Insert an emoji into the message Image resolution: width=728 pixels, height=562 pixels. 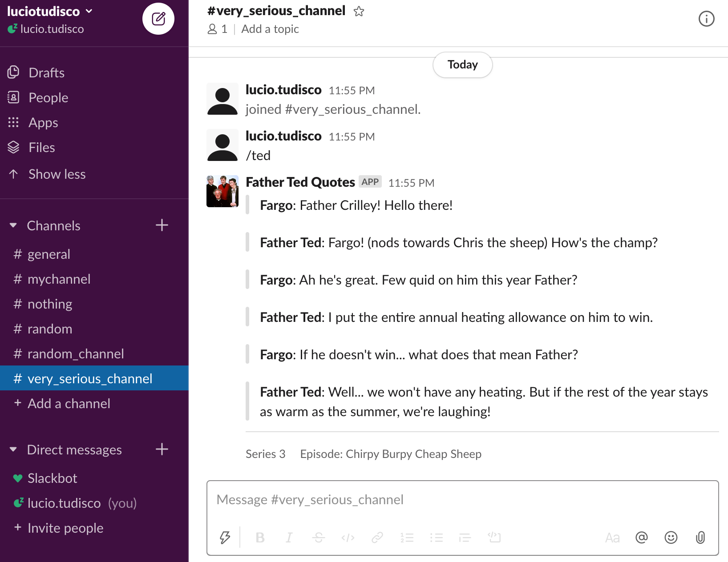tap(671, 538)
